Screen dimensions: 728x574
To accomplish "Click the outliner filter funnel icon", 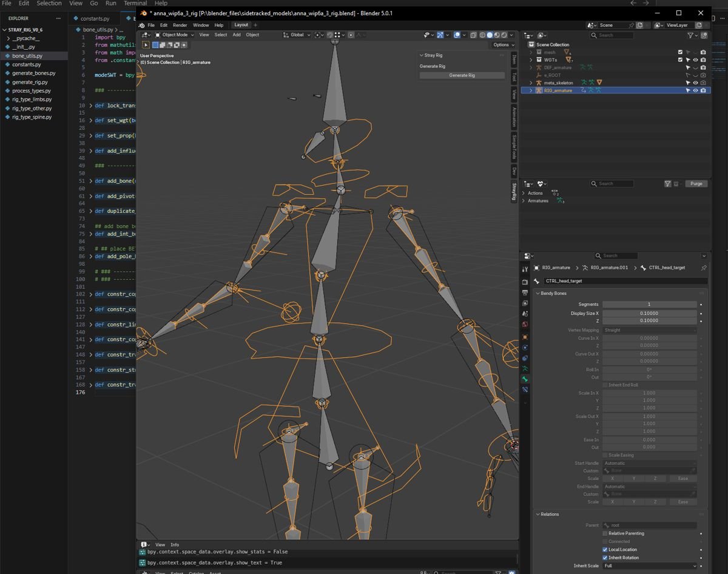I will pos(691,35).
